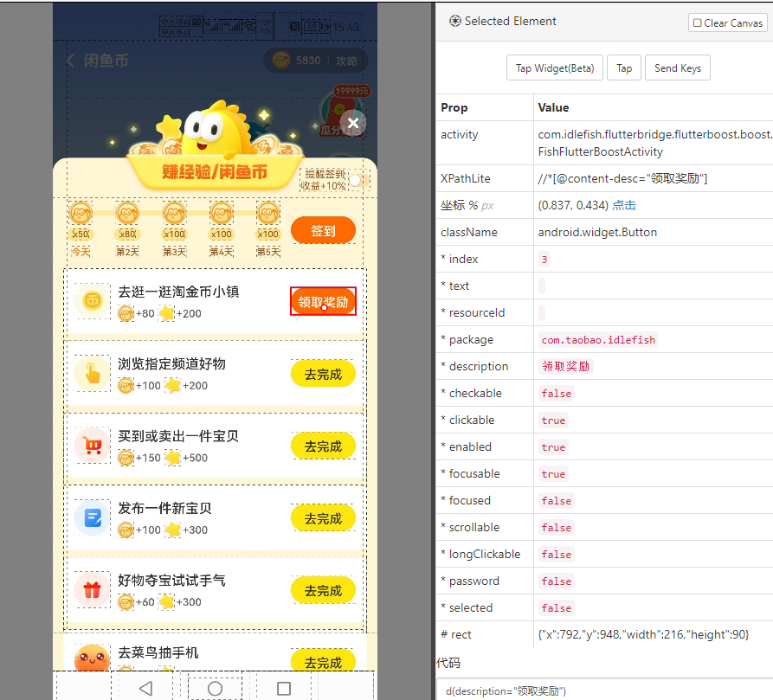The width and height of the screenshot is (773, 700).
Task: Open the 攻略 guide link
Action: (x=346, y=61)
